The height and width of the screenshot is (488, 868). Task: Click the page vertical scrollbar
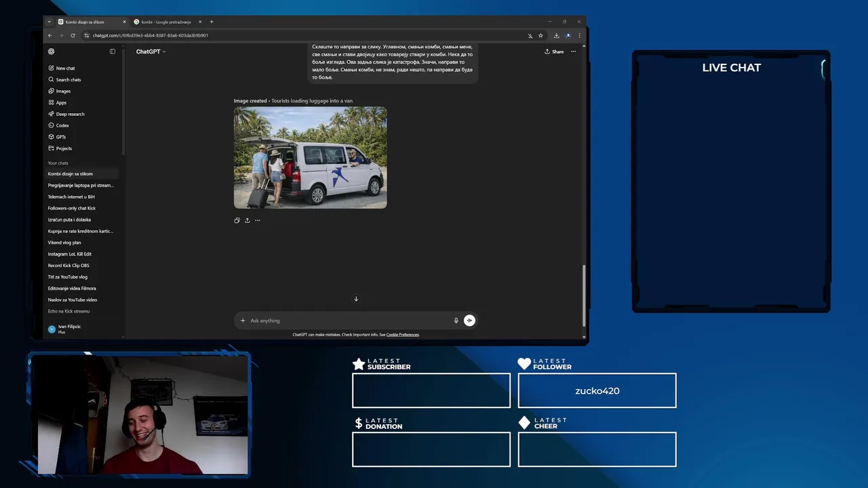(x=584, y=296)
